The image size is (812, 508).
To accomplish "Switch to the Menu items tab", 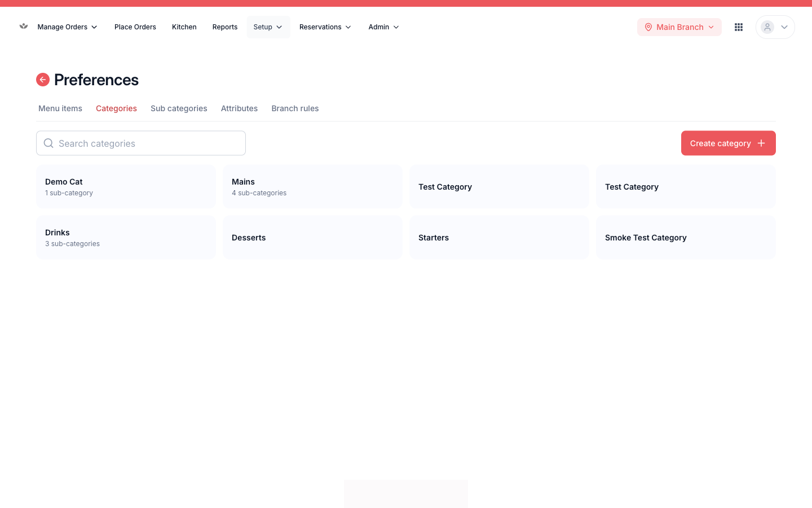I will coord(60,108).
